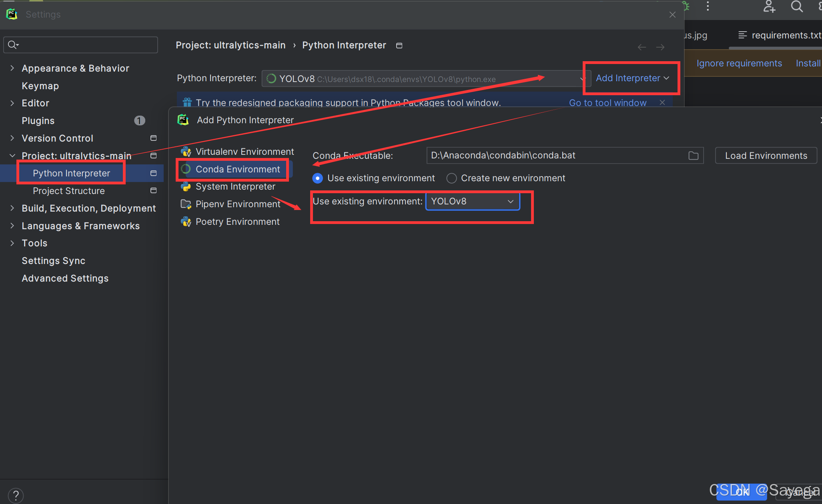Image resolution: width=822 pixels, height=504 pixels.
Task: Open the Add Interpreter dropdown
Action: (632, 78)
